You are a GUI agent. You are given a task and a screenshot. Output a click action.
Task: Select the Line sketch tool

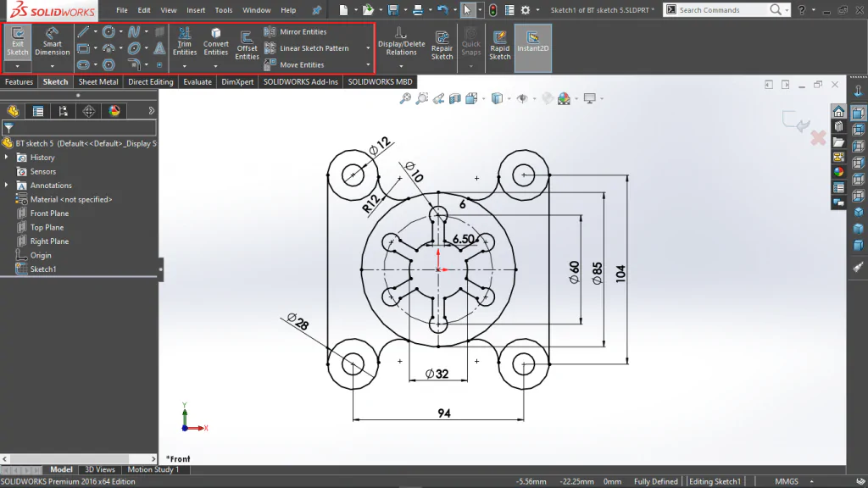(83, 31)
